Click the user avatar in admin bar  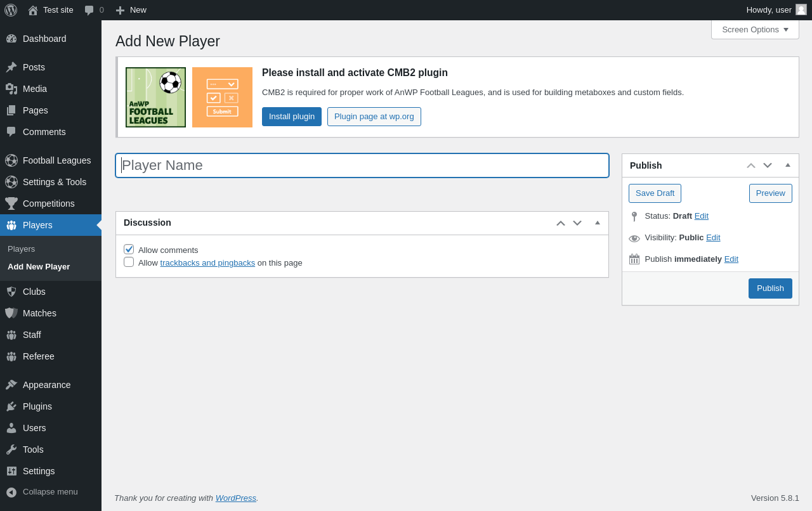801,10
